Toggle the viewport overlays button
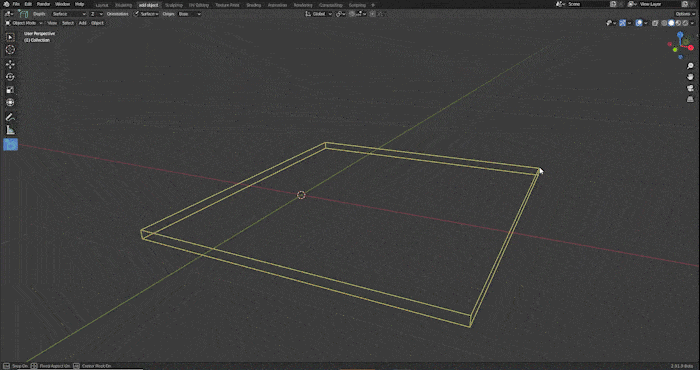The height and width of the screenshot is (370, 700). click(639, 23)
